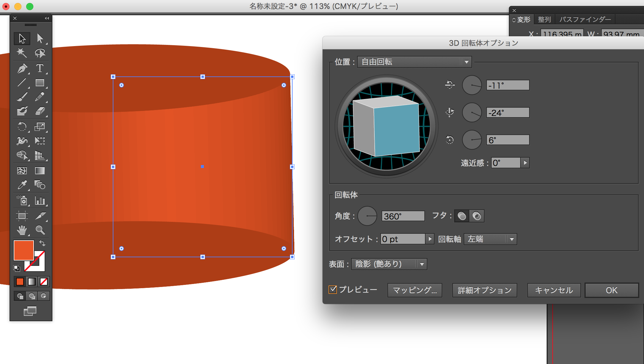Select the Free Transform tool
The width and height of the screenshot is (644, 364).
[x=40, y=141]
